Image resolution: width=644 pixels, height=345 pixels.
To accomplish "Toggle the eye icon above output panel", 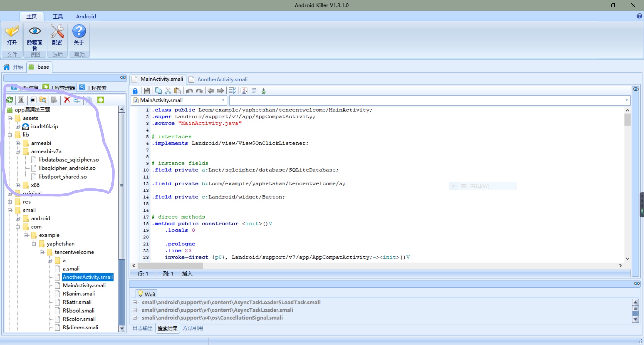I will point(637,283).
